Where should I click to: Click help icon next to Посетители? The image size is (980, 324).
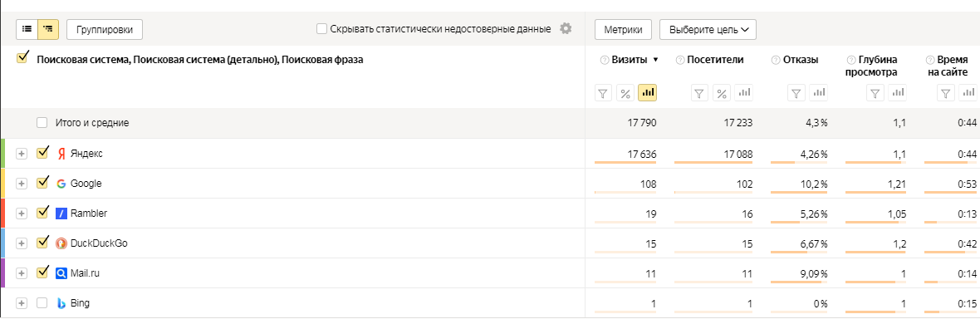tap(680, 60)
